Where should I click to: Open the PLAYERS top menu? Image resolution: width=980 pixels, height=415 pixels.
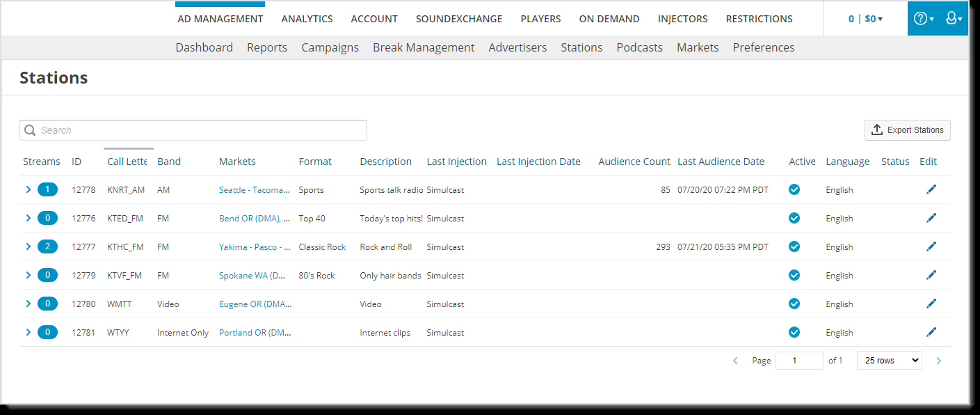pyautogui.click(x=541, y=19)
